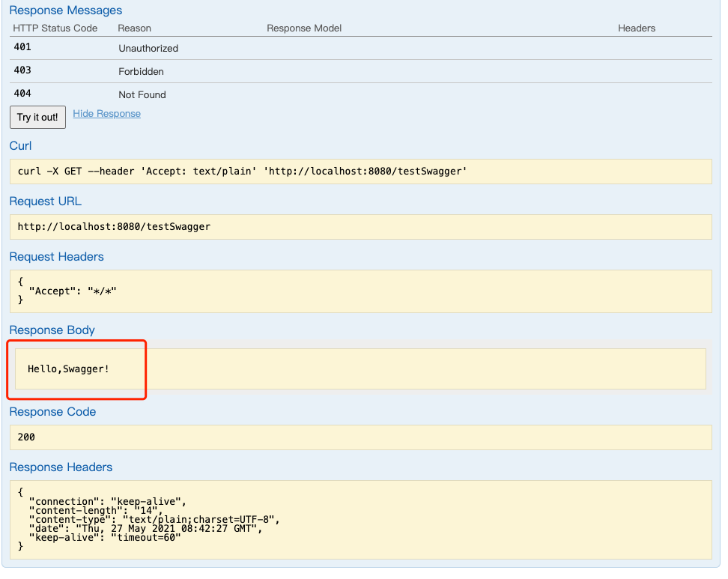This screenshot has width=728, height=579.
Task: Click the Headers column header
Action: click(637, 28)
